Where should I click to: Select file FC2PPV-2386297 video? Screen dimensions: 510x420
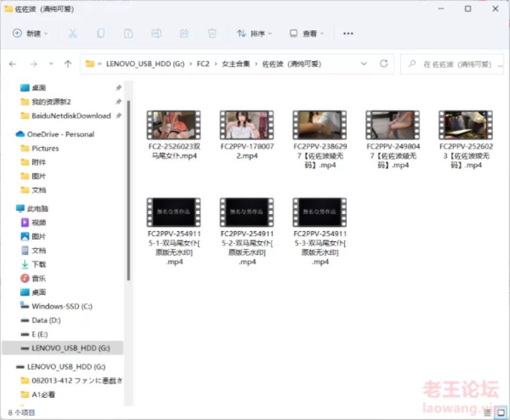(320, 140)
